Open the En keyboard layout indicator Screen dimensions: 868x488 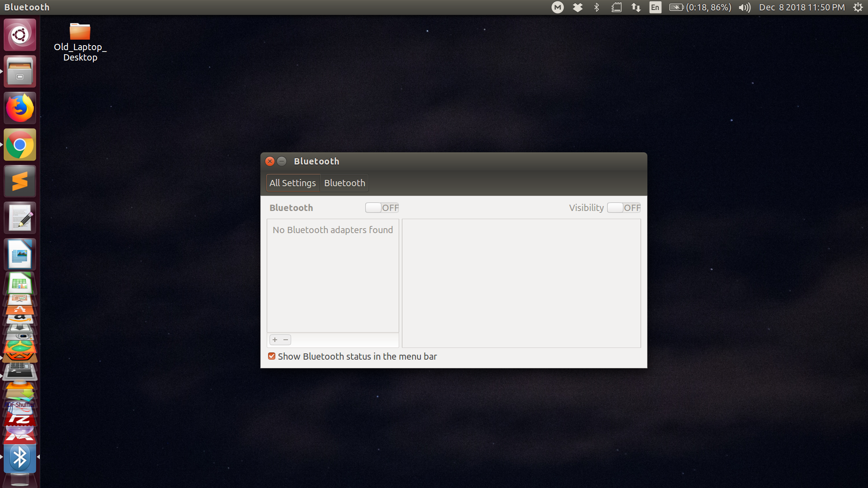pyautogui.click(x=655, y=7)
